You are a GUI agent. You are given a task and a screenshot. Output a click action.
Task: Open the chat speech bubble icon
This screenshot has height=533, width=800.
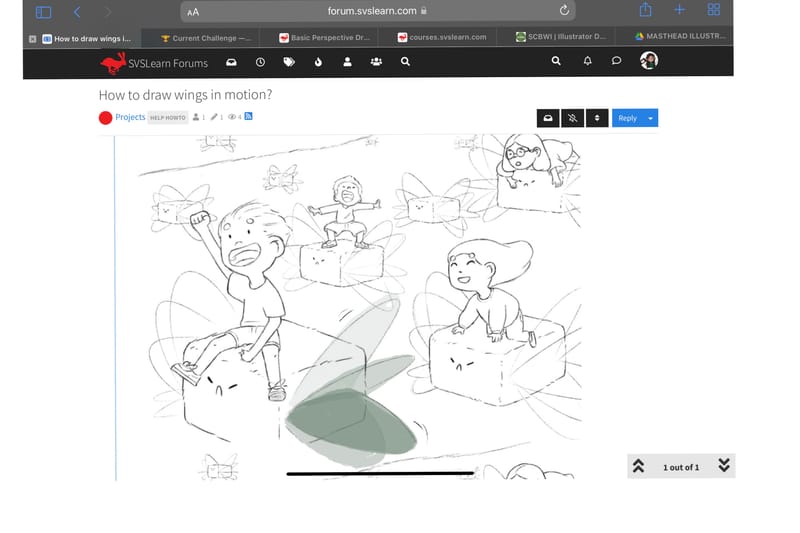point(616,62)
